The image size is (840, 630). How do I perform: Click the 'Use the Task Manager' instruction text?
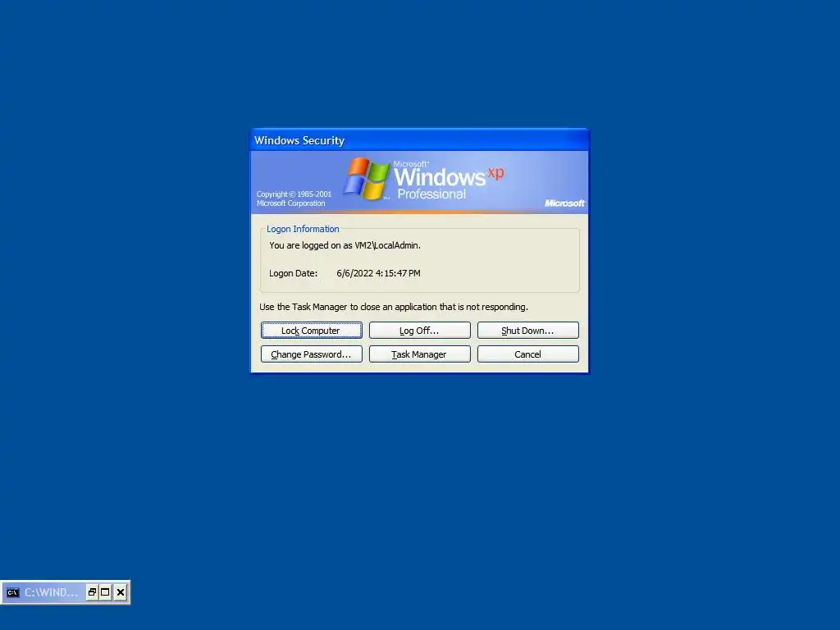(394, 307)
